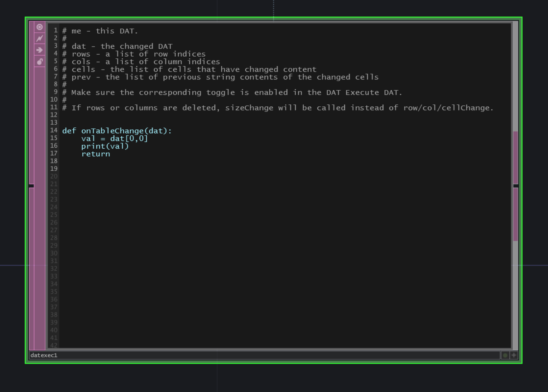Click line number 14 in the gutter
The image size is (548, 392).
coord(54,130)
